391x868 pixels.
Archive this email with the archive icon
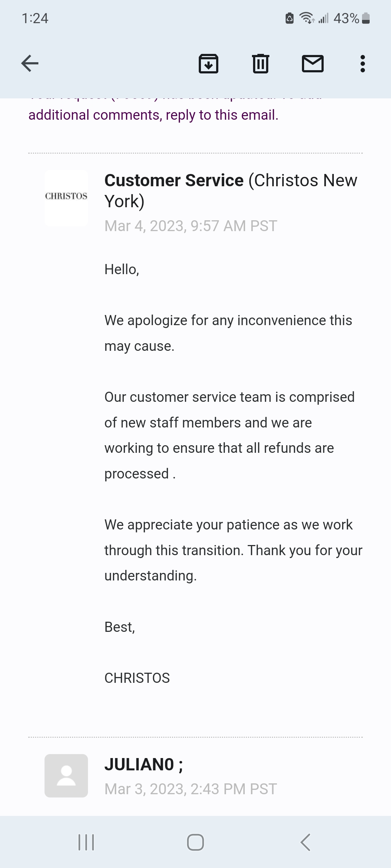pos(209,64)
